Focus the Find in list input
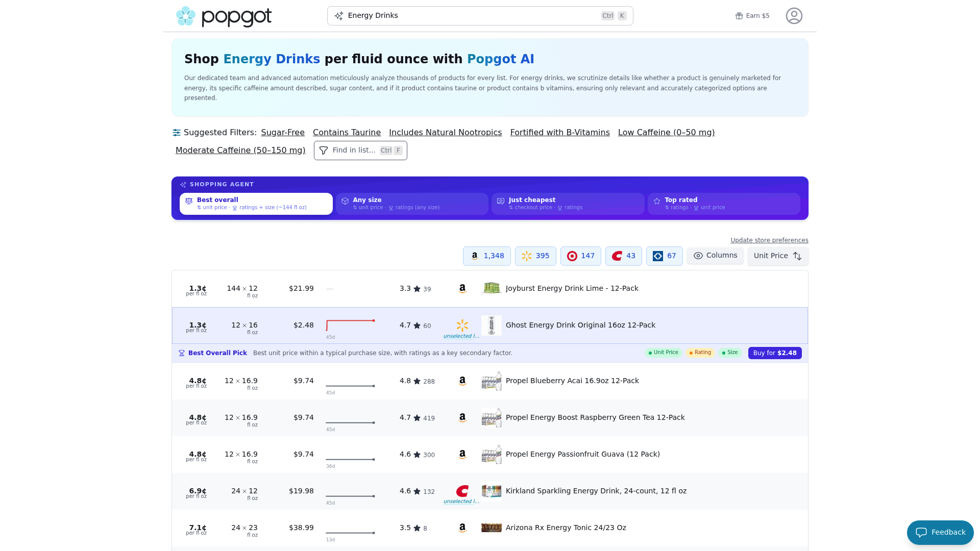 [x=360, y=151]
